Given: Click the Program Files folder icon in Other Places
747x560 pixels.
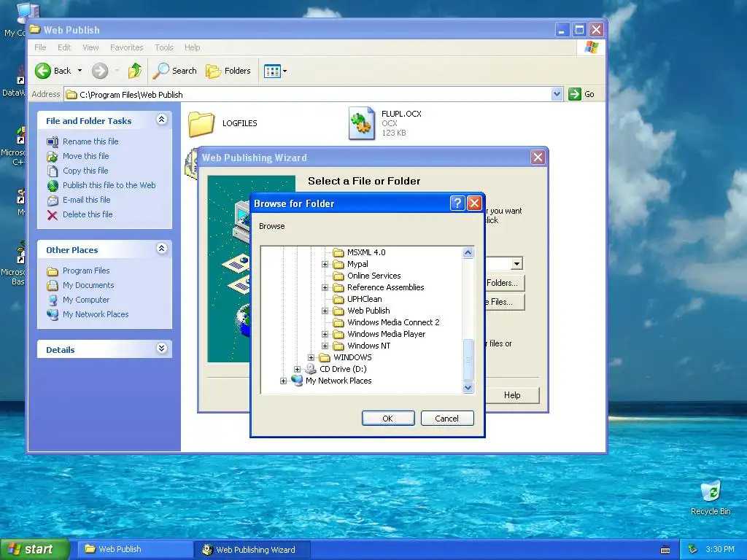Looking at the screenshot, I should [x=53, y=271].
